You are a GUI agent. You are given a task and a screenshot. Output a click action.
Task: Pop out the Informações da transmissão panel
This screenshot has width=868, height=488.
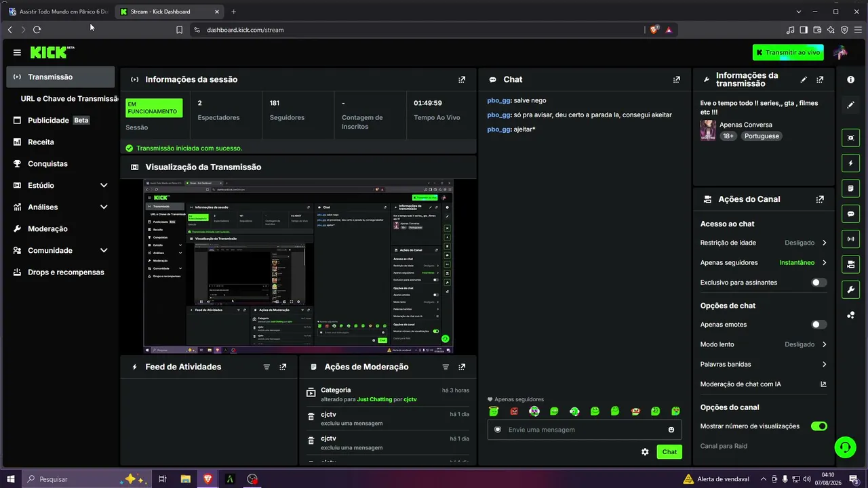tap(820, 79)
